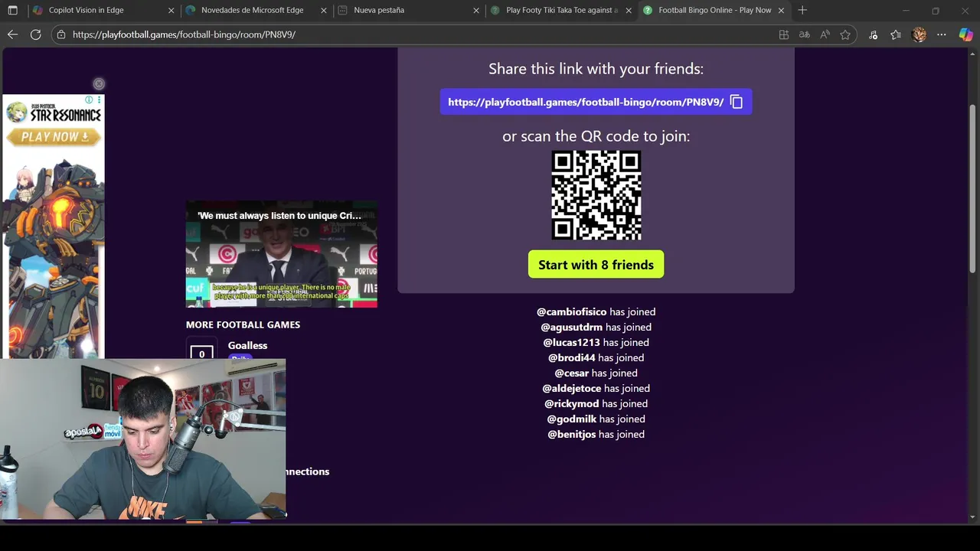Image resolution: width=980 pixels, height=551 pixels.
Task: Click @cambiofisico has joined entry
Action: point(596,311)
